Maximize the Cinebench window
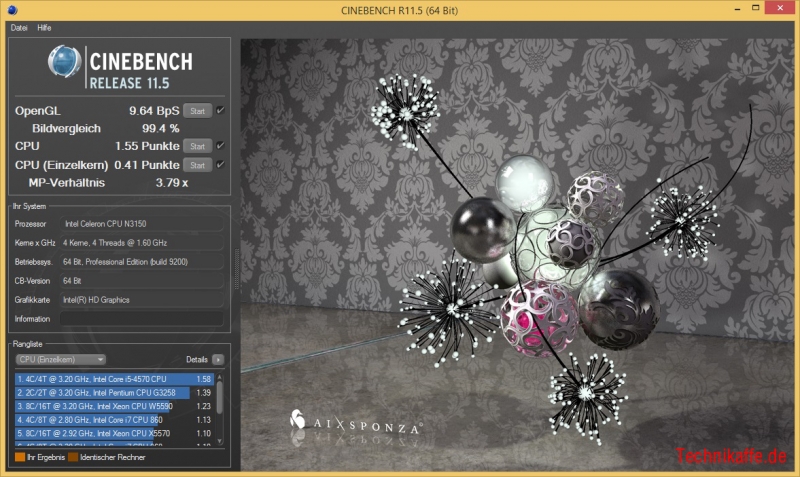Screen dimensions: 800x477 click(x=756, y=8)
